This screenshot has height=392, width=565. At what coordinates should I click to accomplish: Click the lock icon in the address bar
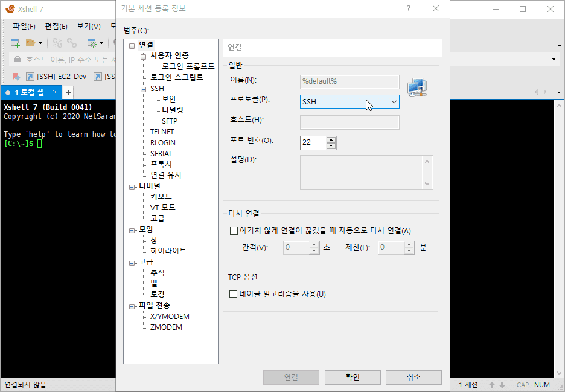click(17, 59)
